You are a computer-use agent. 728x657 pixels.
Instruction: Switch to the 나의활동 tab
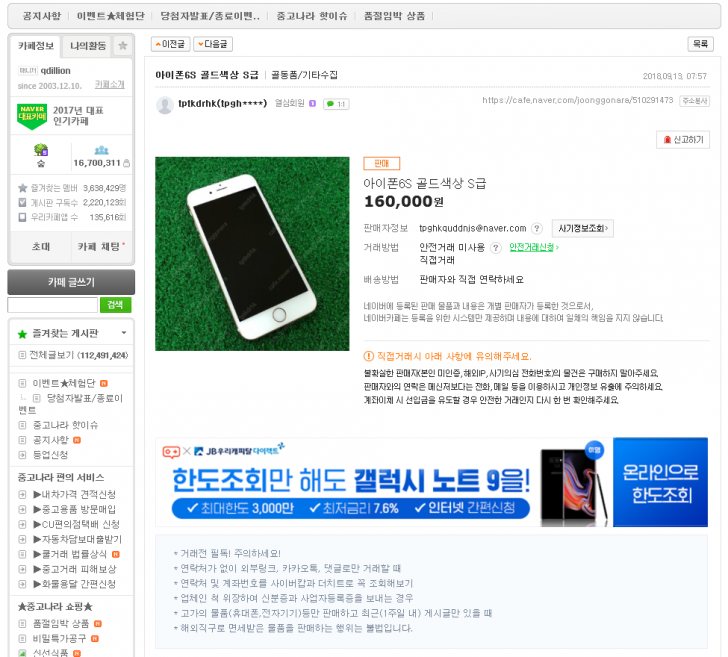coord(86,46)
